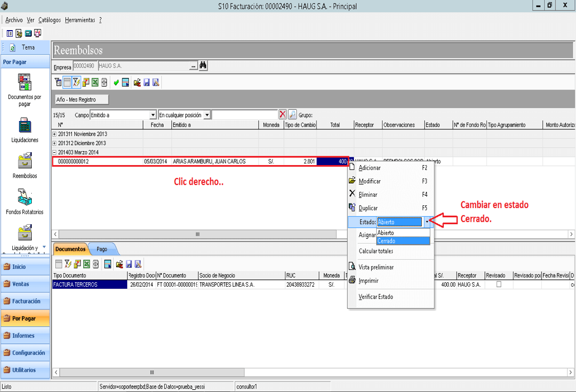Viewport: 576px width, 392px height.
Task: Click the Facturación navigation button
Action: tap(25, 301)
